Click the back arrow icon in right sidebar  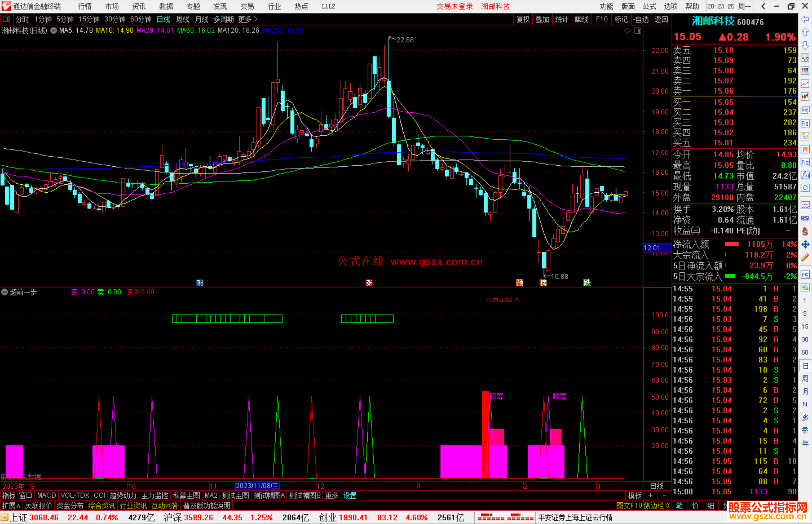coord(805,19)
